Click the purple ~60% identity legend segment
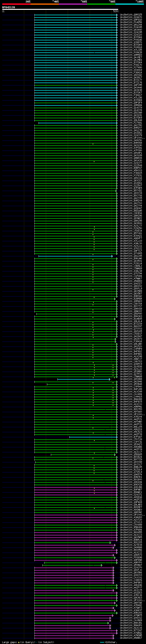 (73, 4)
